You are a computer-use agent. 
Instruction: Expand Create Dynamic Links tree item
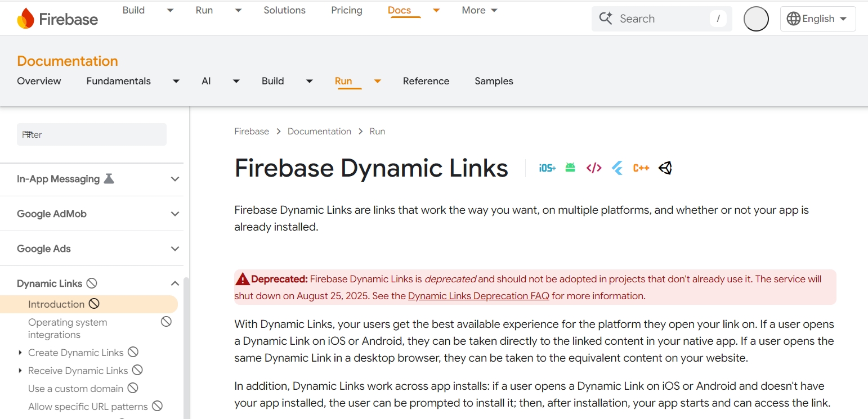(20, 353)
